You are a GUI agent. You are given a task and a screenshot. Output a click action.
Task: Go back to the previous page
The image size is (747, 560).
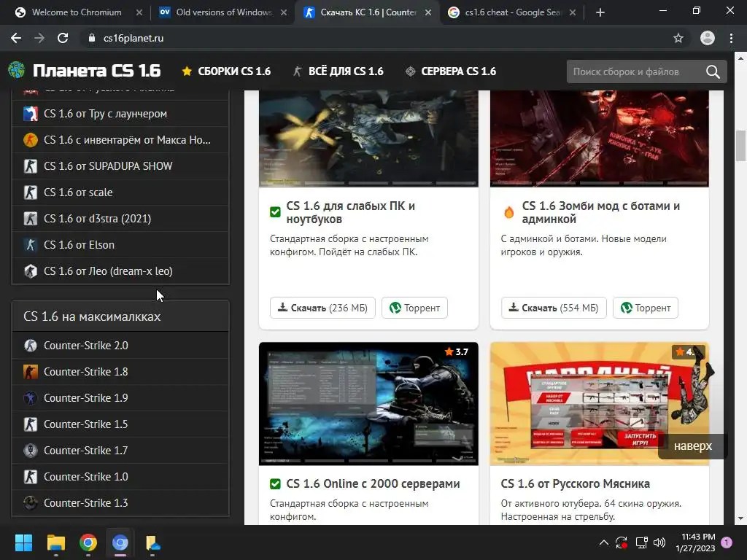(16, 38)
